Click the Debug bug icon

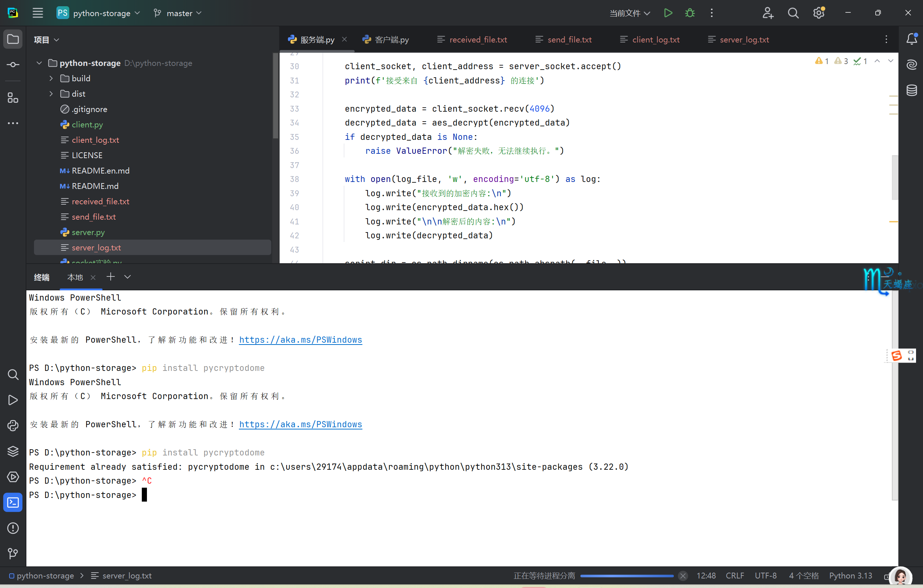(x=690, y=13)
